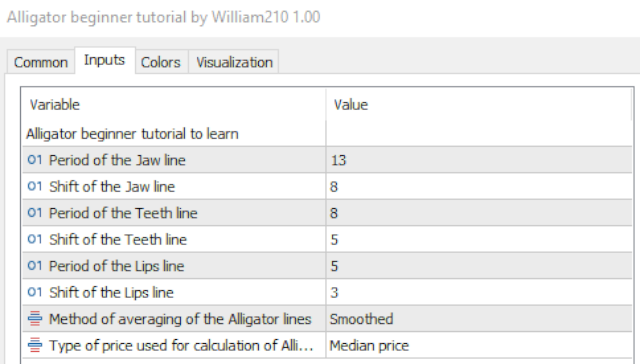Switch to the Common tab
This screenshot has height=364, width=640.
[x=41, y=62]
